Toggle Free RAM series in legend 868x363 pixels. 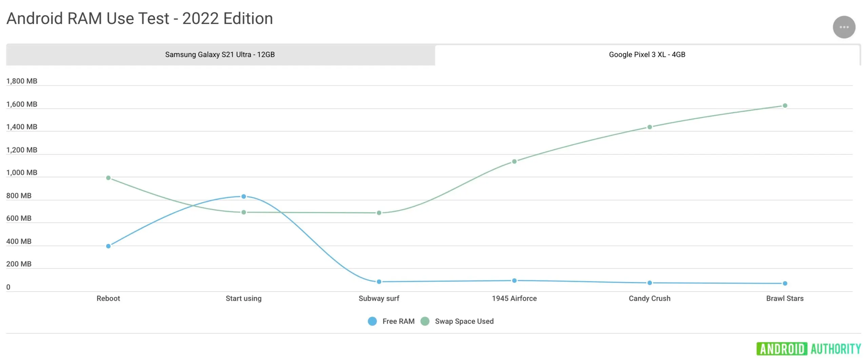tap(398, 321)
